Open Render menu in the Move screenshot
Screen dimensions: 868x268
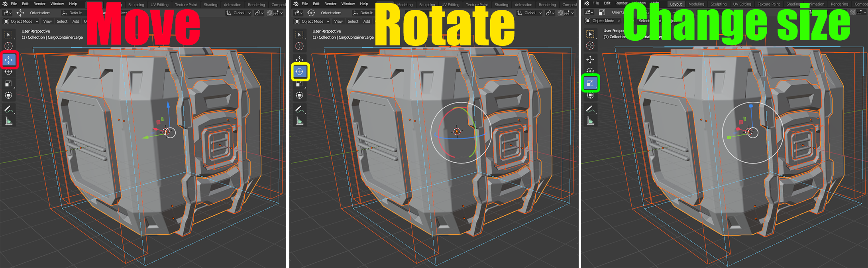tap(39, 4)
